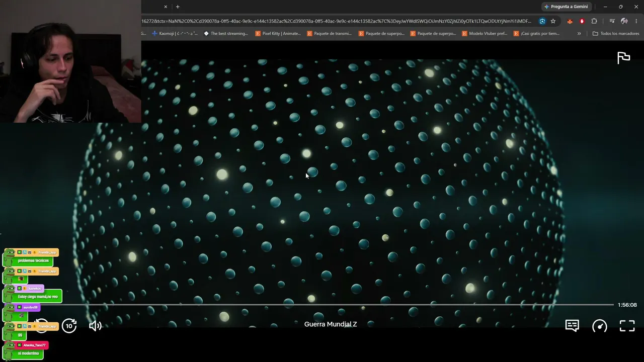This screenshot has height=362, width=644.
Task: Bookmark this page with the star icon
Action: point(553,21)
